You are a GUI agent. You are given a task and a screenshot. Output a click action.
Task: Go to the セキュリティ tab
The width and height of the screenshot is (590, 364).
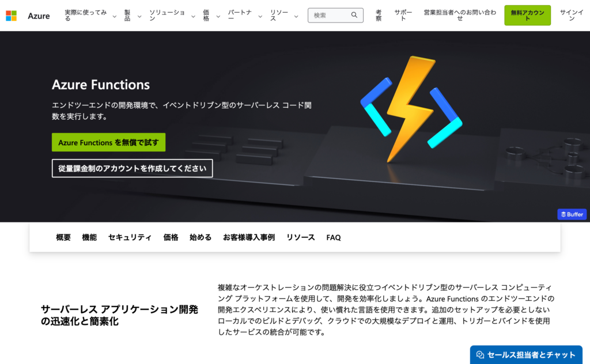click(x=130, y=237)
